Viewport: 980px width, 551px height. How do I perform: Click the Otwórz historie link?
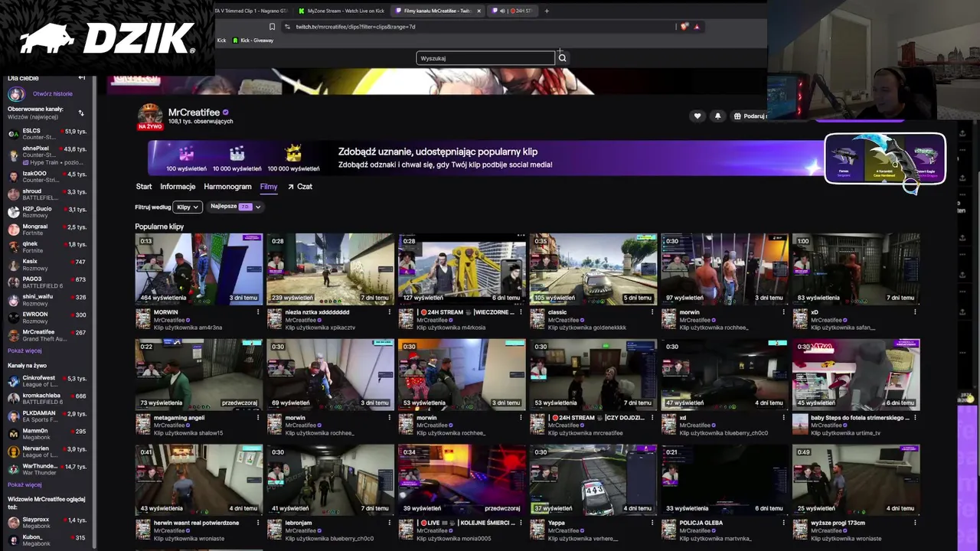[x=53, y=94]
